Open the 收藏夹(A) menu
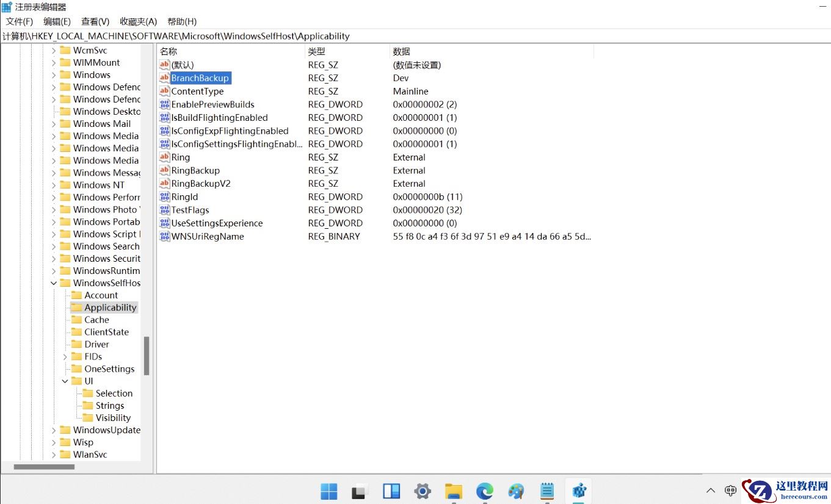 138,21
